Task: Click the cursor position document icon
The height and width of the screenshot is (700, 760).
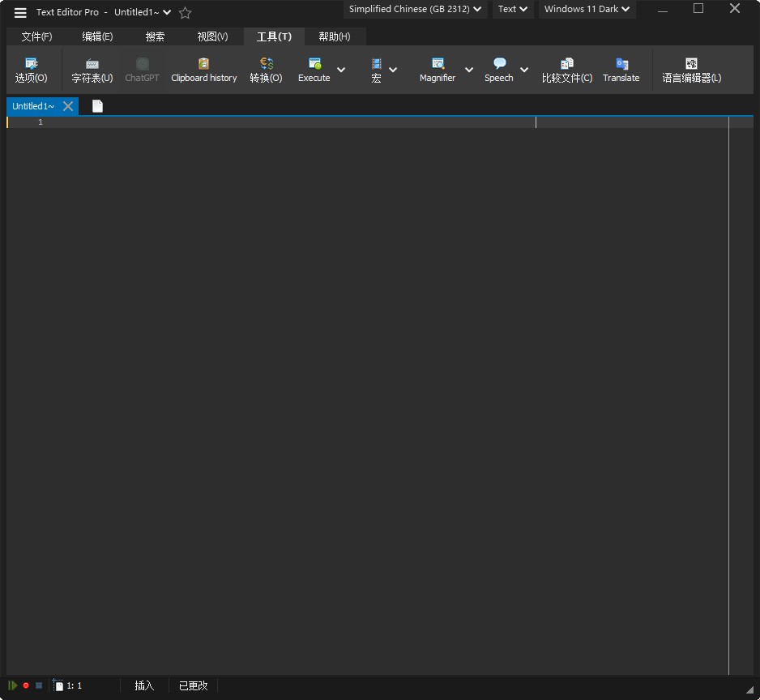Action: 58,685
